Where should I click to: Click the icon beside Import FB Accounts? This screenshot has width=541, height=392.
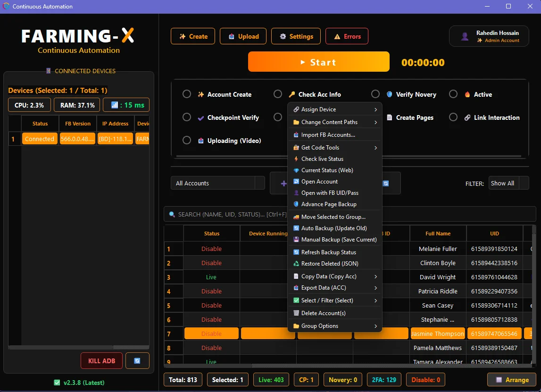[x=296, y=135]
